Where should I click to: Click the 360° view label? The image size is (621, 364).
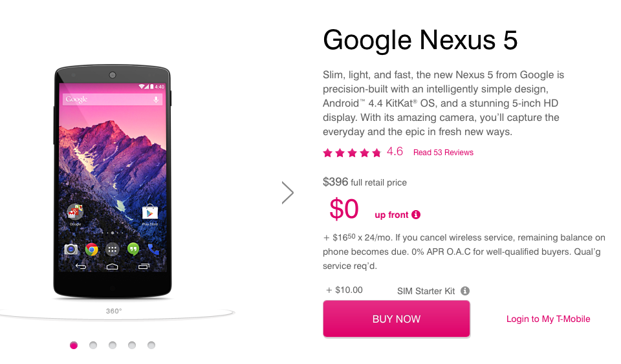click(114, 311)
